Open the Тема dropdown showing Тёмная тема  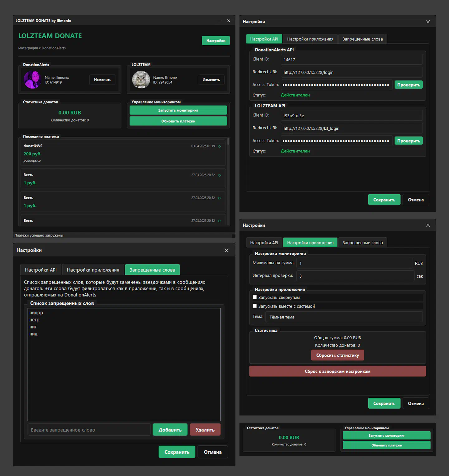344,317
